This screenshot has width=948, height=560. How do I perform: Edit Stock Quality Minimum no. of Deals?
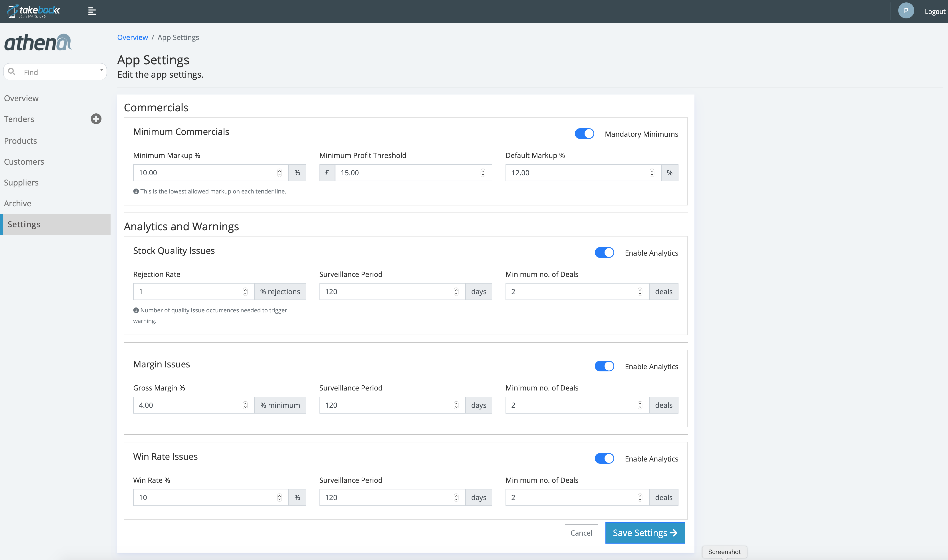[577, 291]
